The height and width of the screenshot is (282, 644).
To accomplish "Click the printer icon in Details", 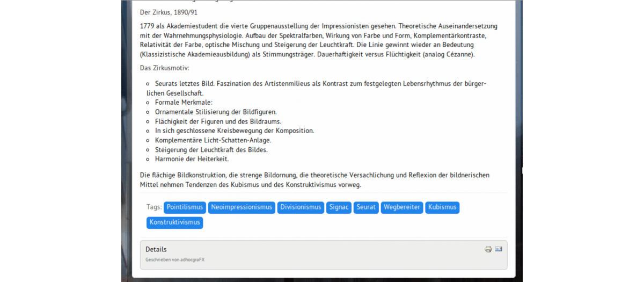I will 488,249.
